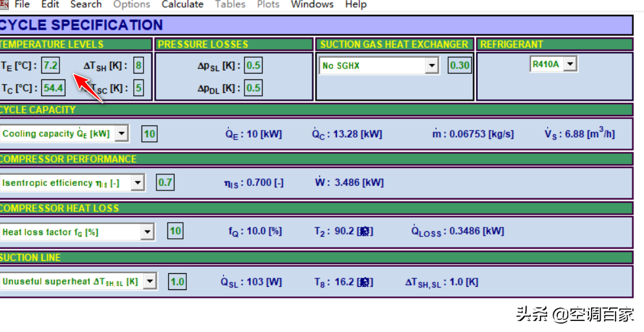Image resolution: width=644 pixels, height=332 pixels.
Task: Expand the Unuseful superheat dropdown arrow
Action: click(150, 282)
